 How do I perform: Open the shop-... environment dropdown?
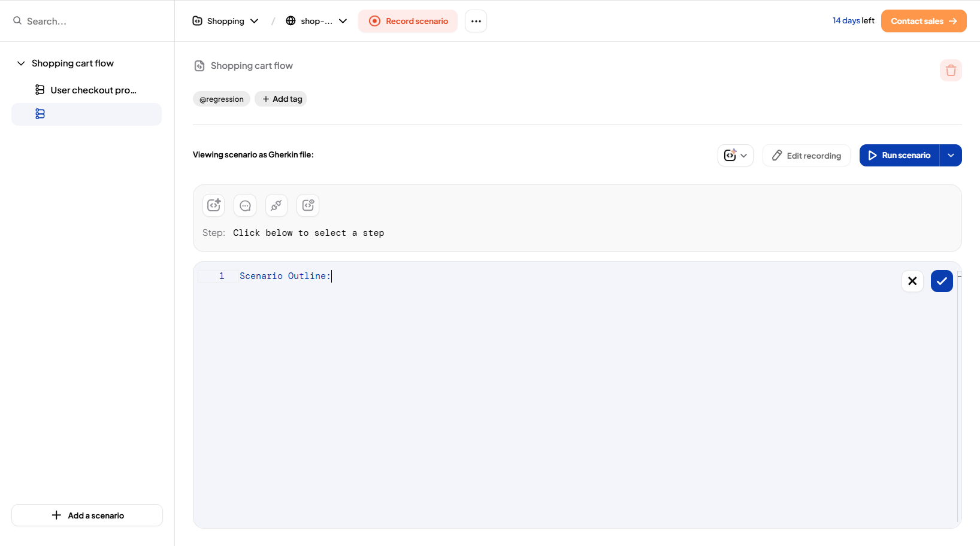(x=316, y=21)
